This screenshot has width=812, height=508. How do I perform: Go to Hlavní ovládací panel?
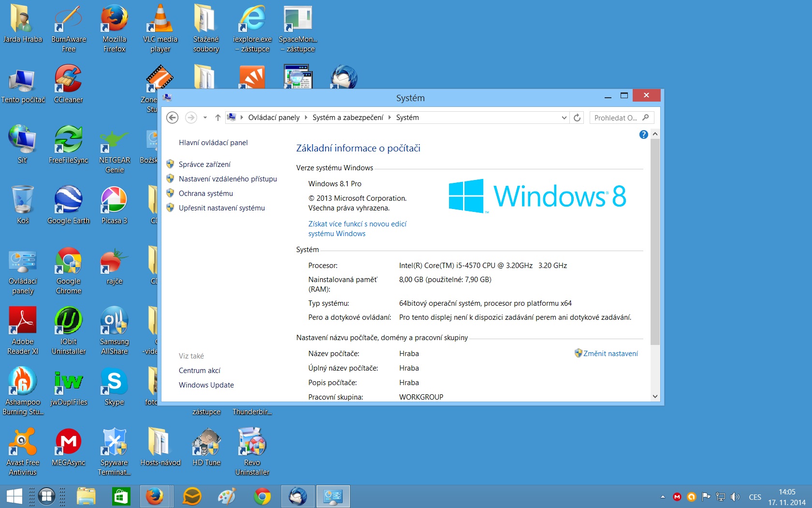[x=213, y=143]
